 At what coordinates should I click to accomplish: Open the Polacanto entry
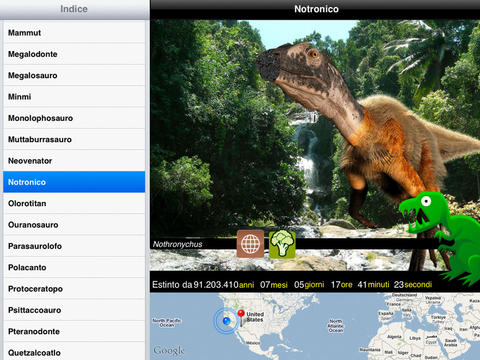tap(74, 267)
